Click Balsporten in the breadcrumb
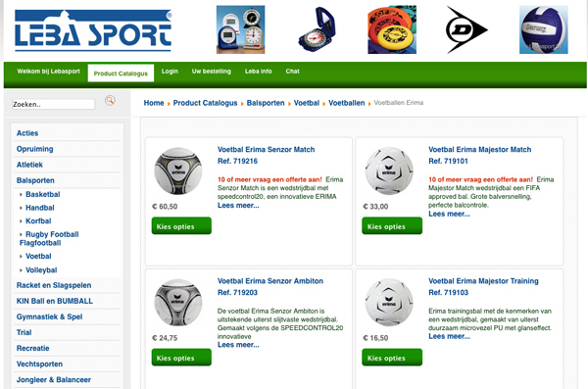Viewport: 588px width, 389px height. coord(266,103)
